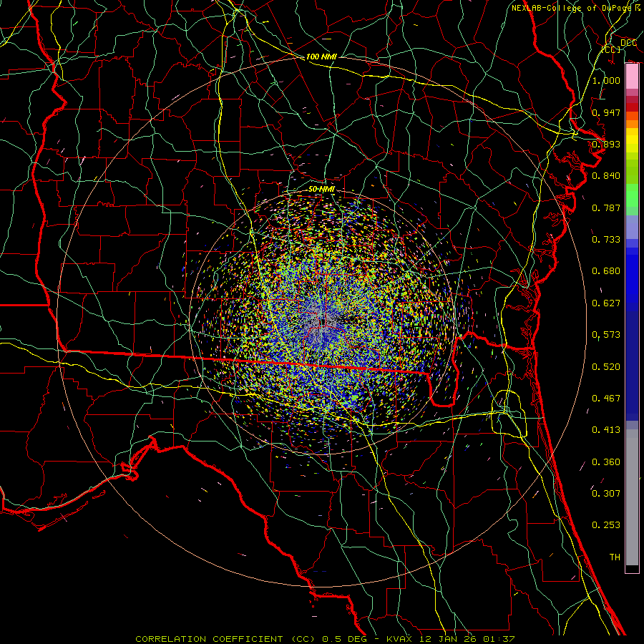Screen dimensions: 644x644
Task: Click 'CORRELATION COEFFICIENT (CC)' in the caption
Action: (x=225, y=639)
